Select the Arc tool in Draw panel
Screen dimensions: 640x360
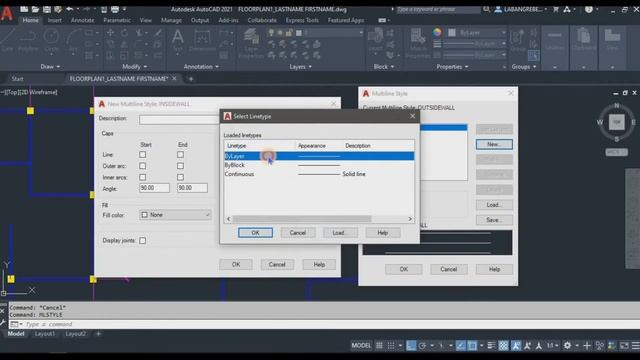pyautogui.click(x=73, y=40)
